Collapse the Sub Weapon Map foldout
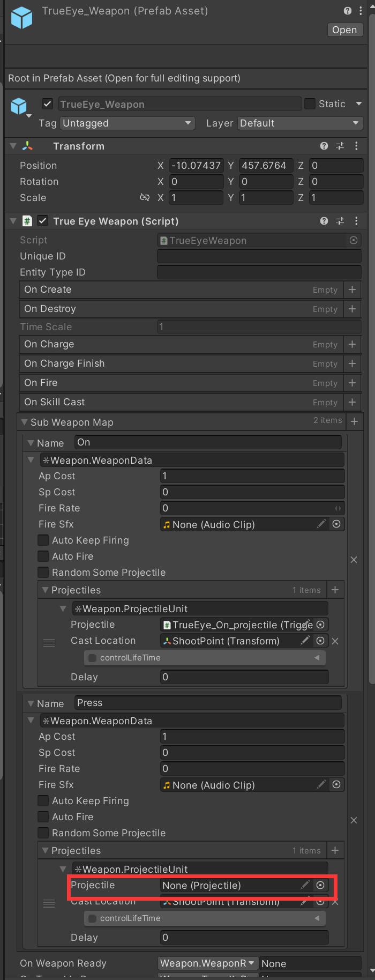The image size is (375, 980). point(25,422)
